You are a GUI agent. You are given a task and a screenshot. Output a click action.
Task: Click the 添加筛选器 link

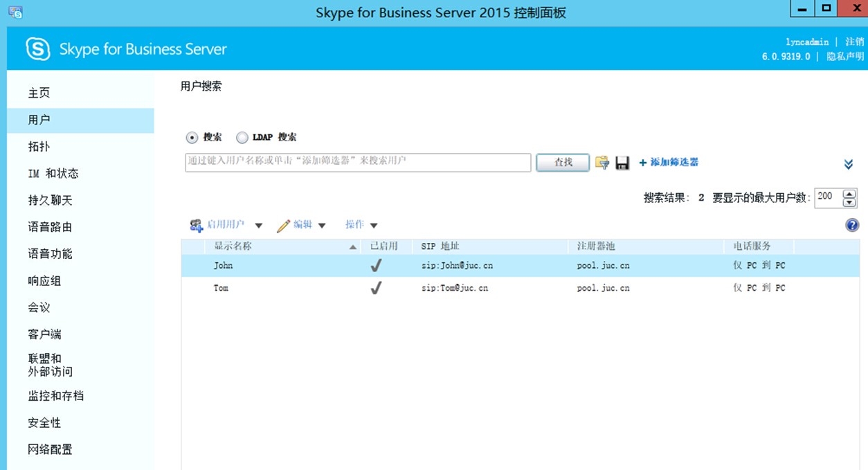point(674,162)
